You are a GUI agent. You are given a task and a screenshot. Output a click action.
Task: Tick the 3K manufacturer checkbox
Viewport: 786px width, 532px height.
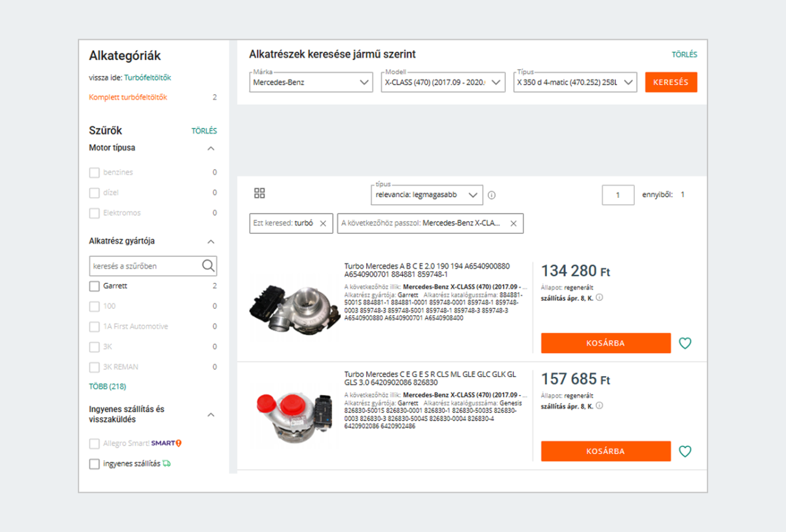coord(94,347)
